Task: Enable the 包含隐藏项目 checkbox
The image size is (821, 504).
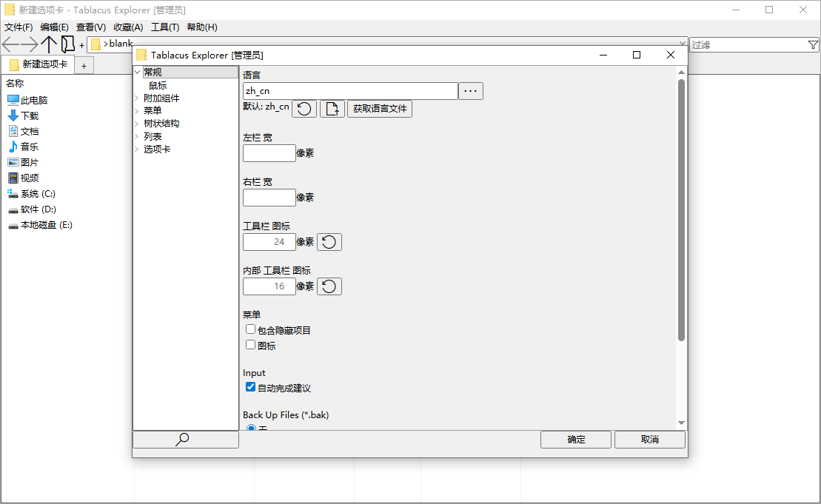Action: coord(250,329)
